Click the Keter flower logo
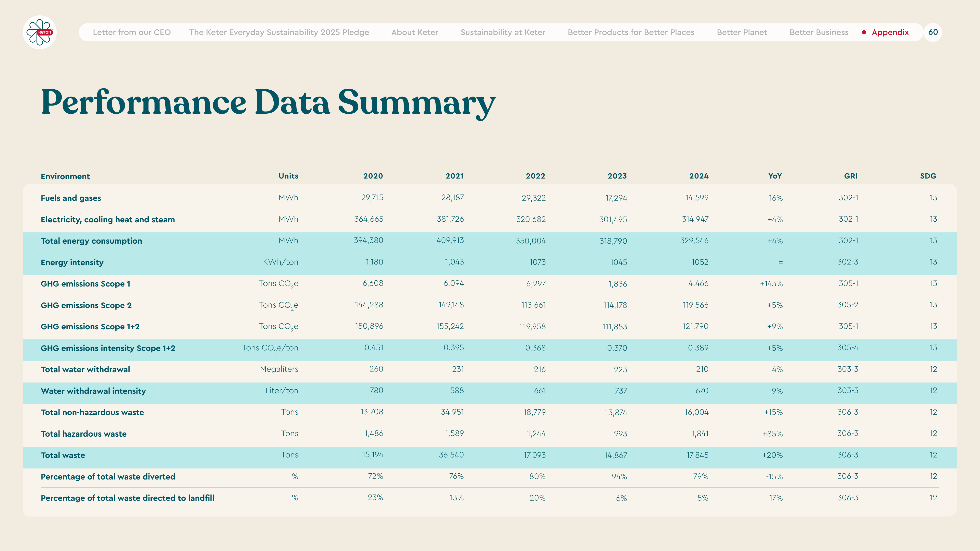This screenshot has height=551, width=980. 39,32
